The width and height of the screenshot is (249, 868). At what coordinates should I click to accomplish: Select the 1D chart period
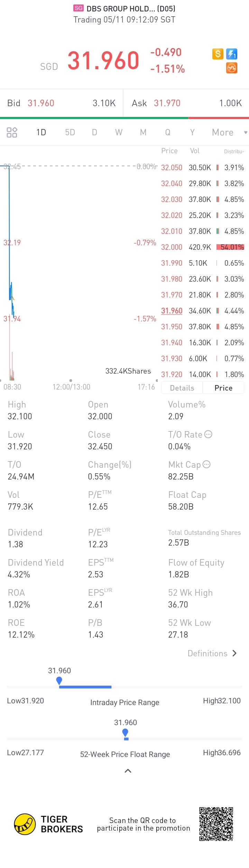click(41, 132)
